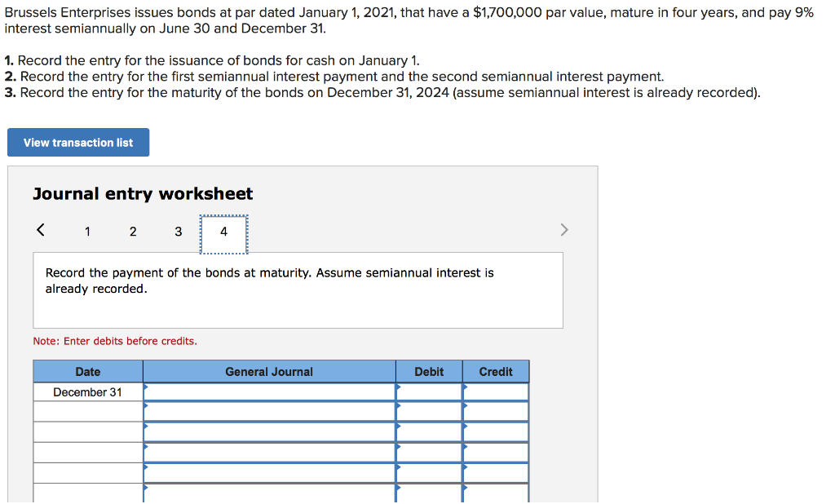Screen dimensions: 835x504
Task: Select the highlighted journal entry tab 4
Action: [223, 232]
